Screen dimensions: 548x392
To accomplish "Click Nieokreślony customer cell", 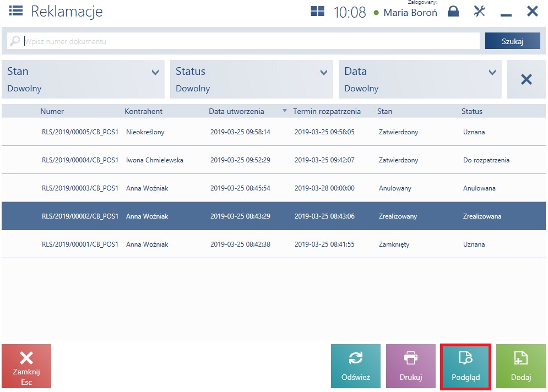I will (145, 132).
